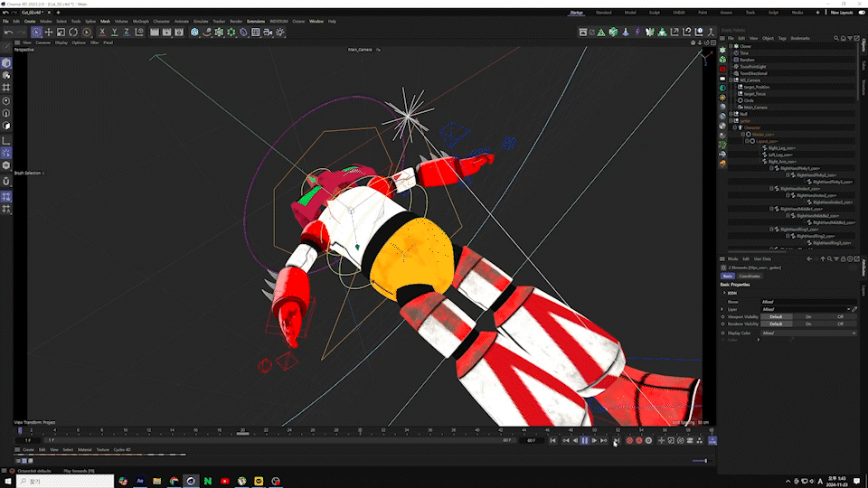Click the archive box icon in right toolbar
868x488 pixels.
[x=583, y=33]
